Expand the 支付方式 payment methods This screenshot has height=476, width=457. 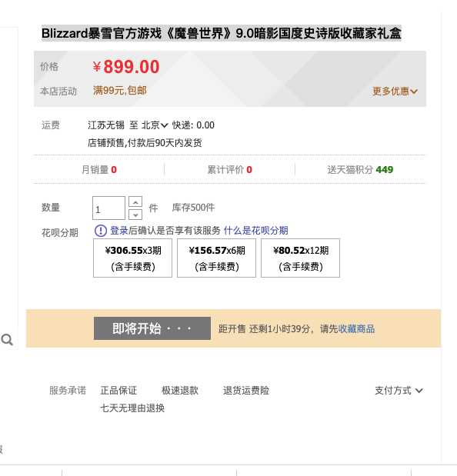coord(399,391)
